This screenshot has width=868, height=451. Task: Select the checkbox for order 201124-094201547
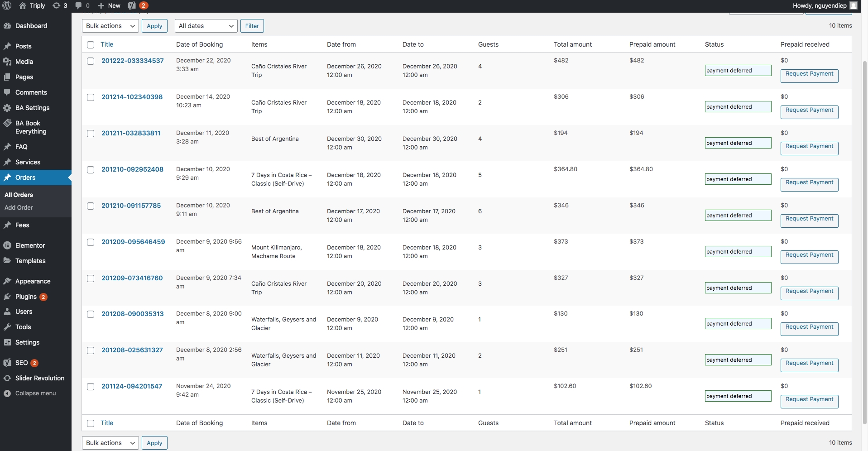[x=91, y=387]
